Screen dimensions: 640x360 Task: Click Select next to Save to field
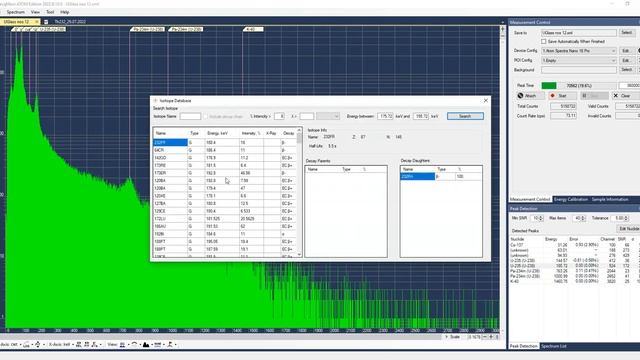(627, 33)
